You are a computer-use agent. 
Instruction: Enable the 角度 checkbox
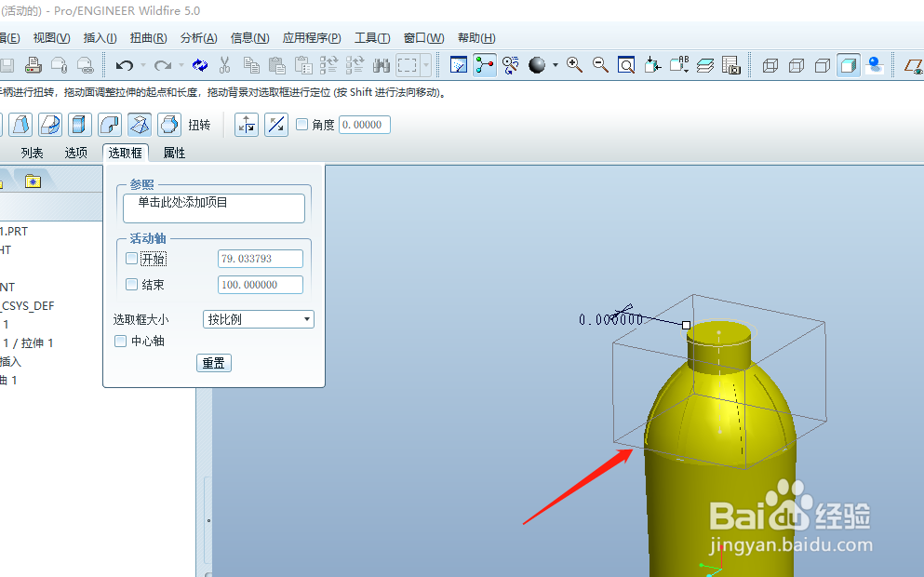coord(301,125)
